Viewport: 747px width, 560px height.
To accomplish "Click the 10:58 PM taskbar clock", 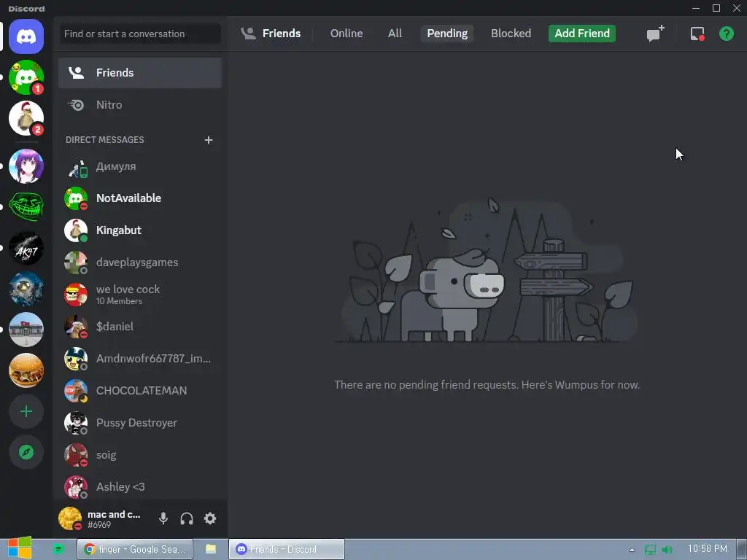I will click(x=708, y=549).
